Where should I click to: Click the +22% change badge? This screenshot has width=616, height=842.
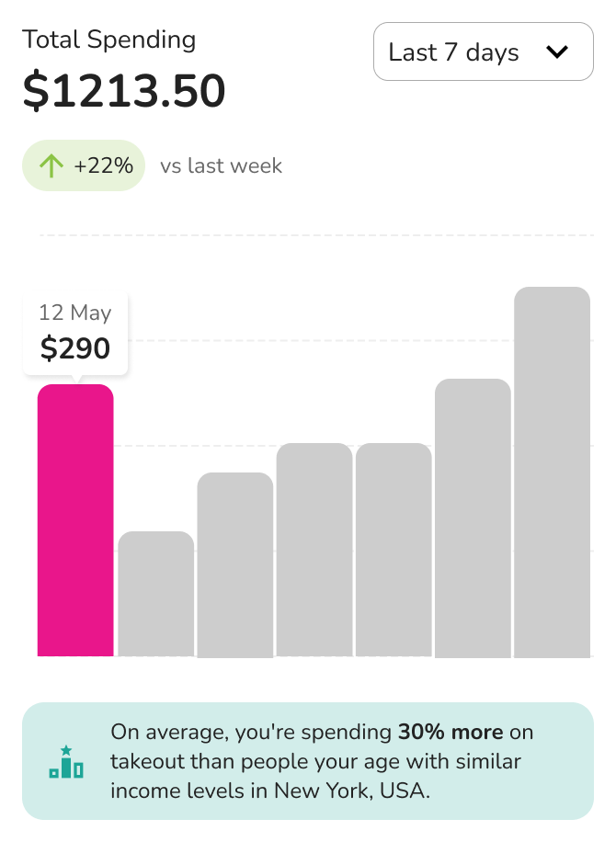point(84,165)
